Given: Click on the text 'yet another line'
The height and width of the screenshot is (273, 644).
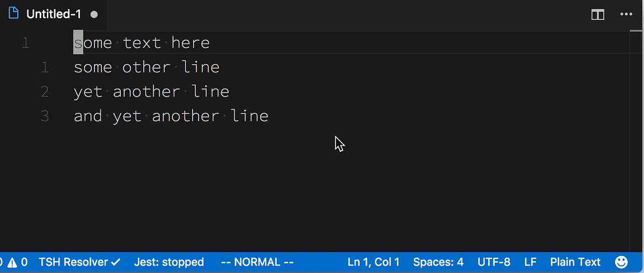Looking at the screenshot, I should (151, 92).
